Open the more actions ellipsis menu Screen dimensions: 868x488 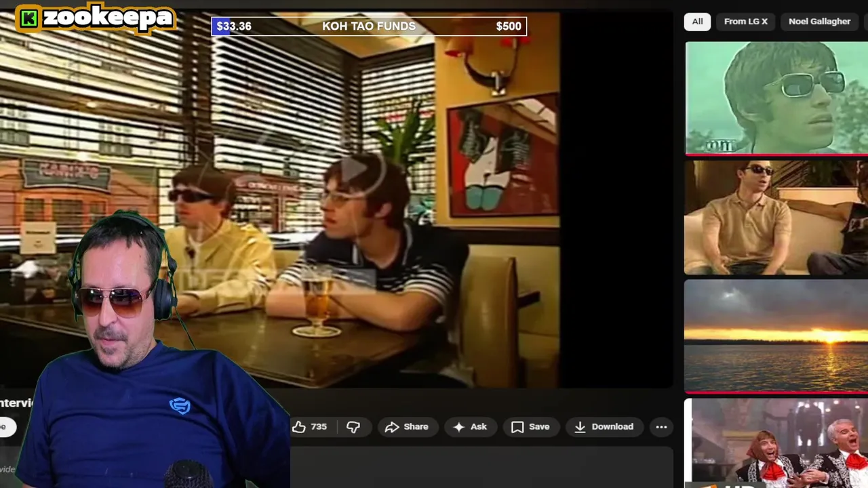(x=661, y=426)
